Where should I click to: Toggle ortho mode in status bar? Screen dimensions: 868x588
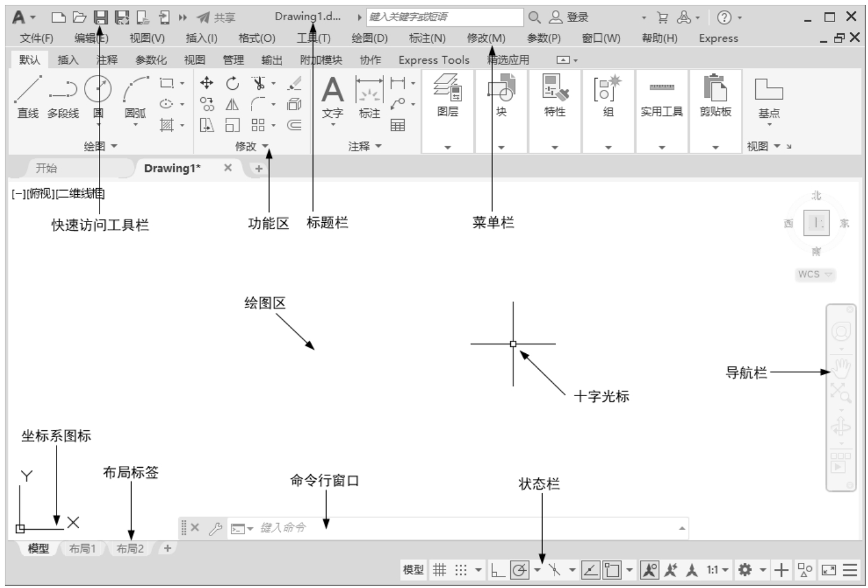(x=497, y=570)
